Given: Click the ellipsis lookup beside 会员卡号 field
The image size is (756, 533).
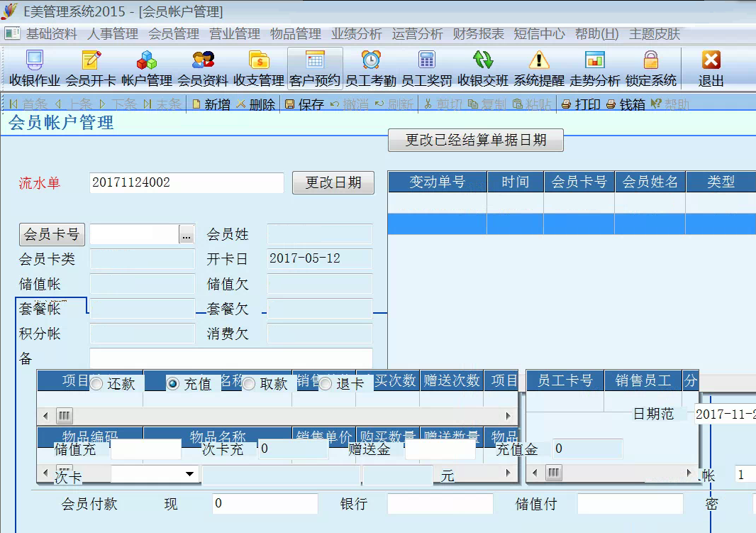Looking at the screenshot, I should click(187, 234).
